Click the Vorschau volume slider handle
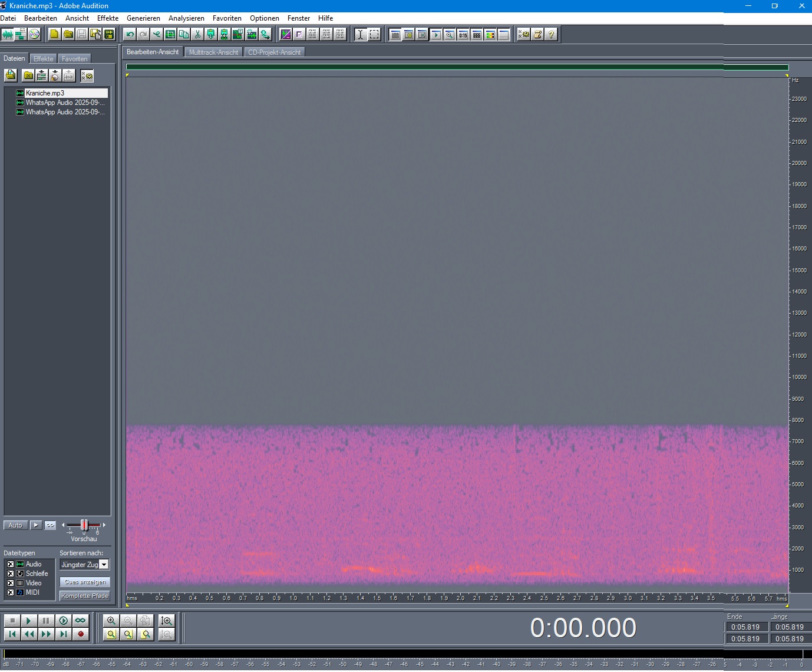 (x=84, y=525)
